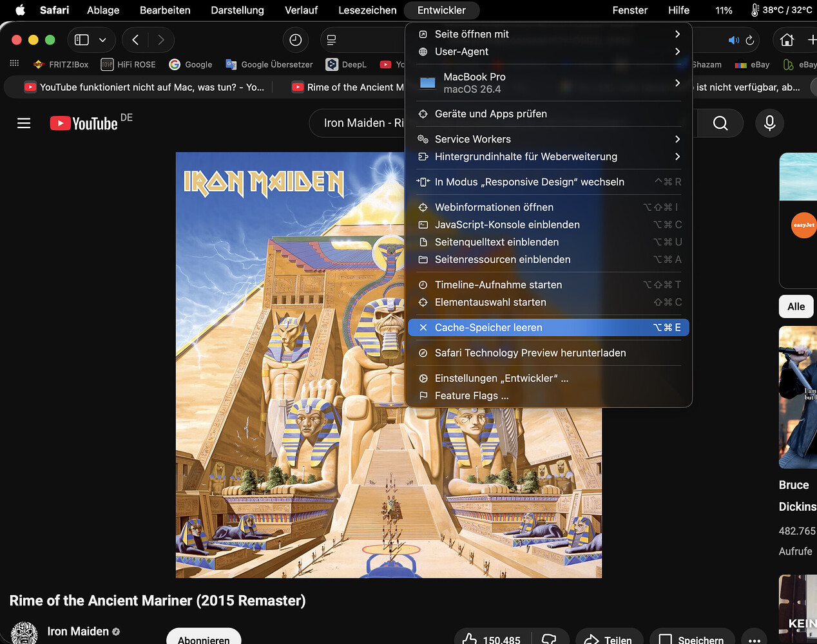Expand the User-Agent submenu
817x644 pixels.
pos(548,52)
